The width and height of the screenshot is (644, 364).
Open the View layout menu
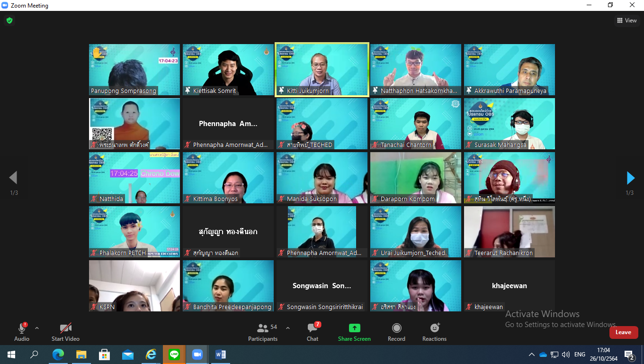pyautogui.click(x=627, y=20)
